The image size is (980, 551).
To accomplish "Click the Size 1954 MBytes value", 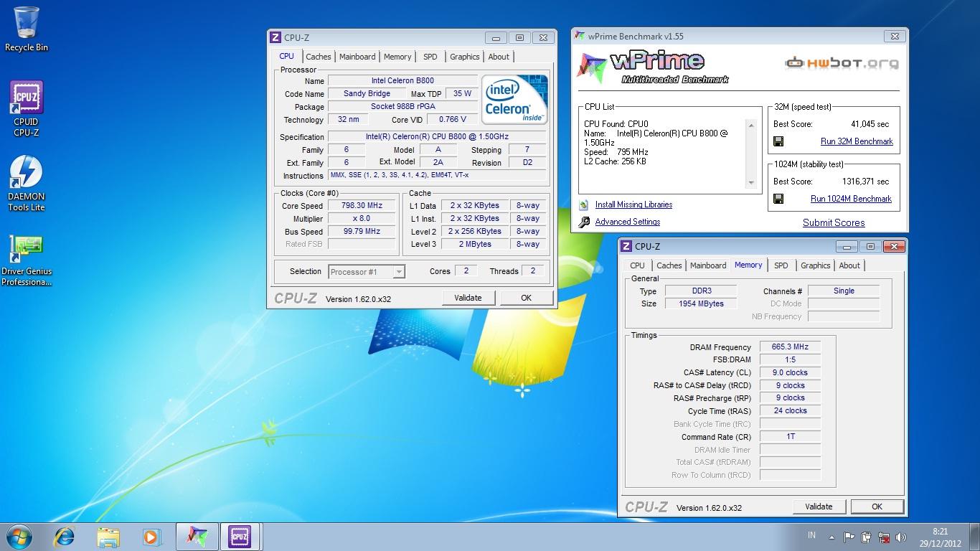I will tap(701, 303).
